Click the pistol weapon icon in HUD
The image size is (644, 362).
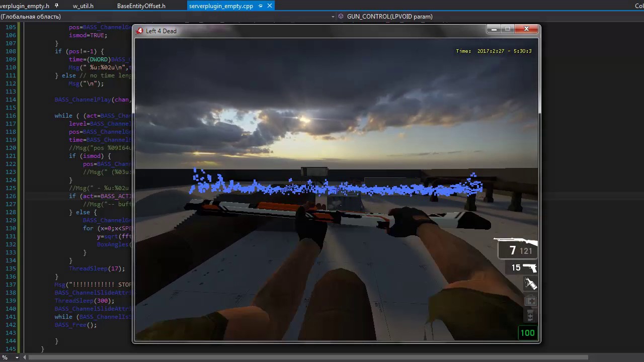click(x=530, y=267)
